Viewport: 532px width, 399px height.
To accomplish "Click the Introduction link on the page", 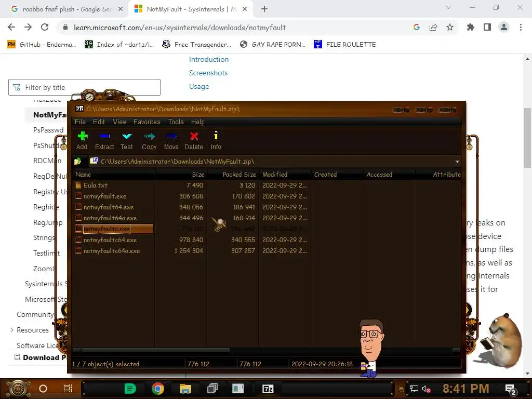I will pyautogui.click(x=209, y=59).
